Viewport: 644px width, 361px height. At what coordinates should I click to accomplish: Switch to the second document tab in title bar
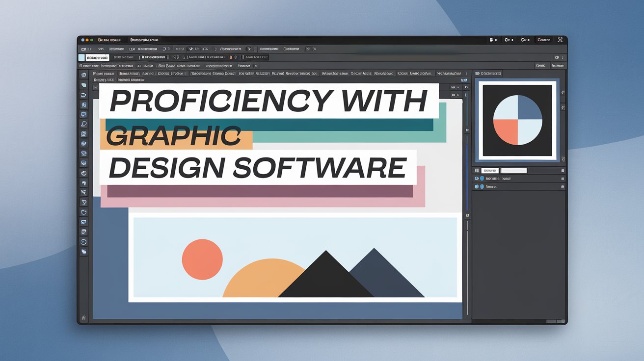tap(144, 40)
